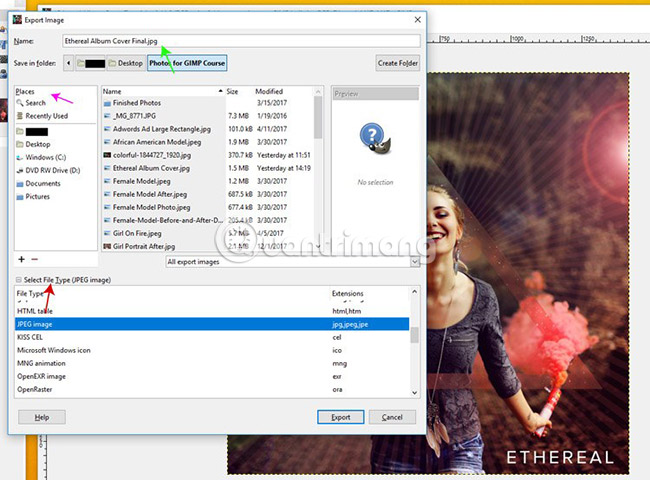Viewport: 650px width, 480px height.
Task: Select the Desktop path breadcrumb button
Action: tap(126, 63)
